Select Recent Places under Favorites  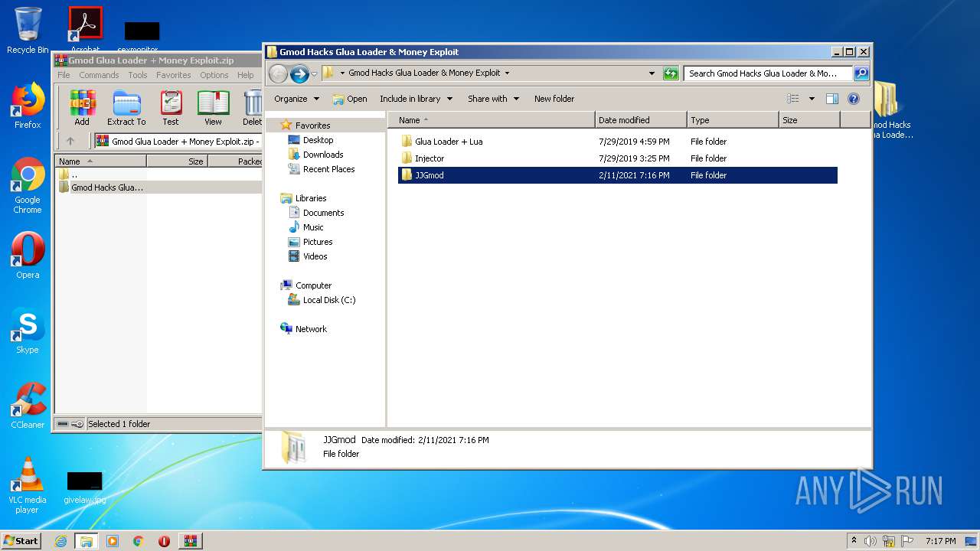328,169
